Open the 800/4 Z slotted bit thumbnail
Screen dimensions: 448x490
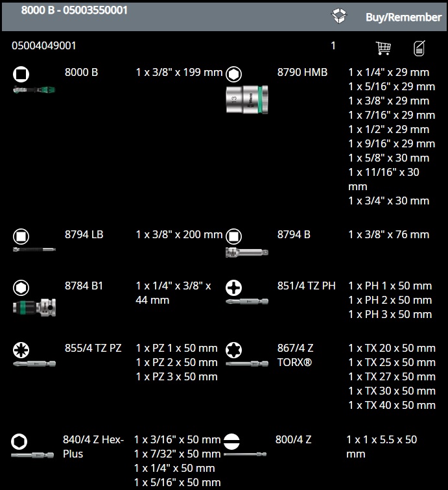point(245,454)
